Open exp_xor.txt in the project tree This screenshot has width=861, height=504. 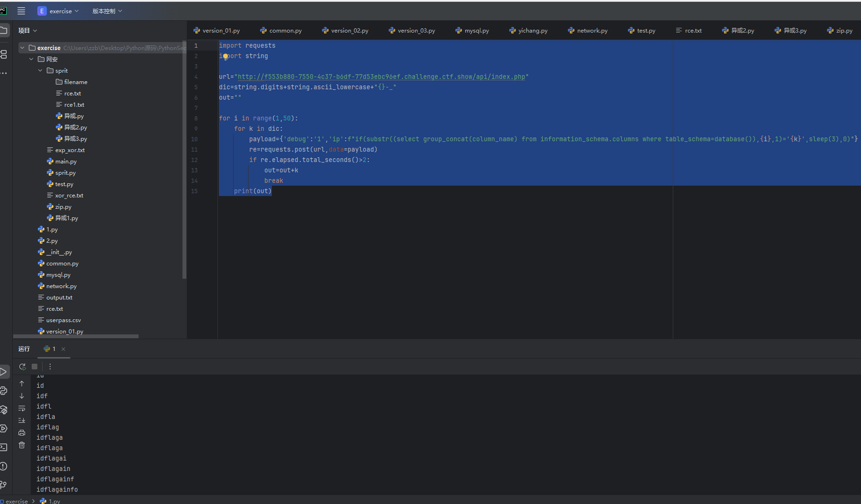coord(66,150)
